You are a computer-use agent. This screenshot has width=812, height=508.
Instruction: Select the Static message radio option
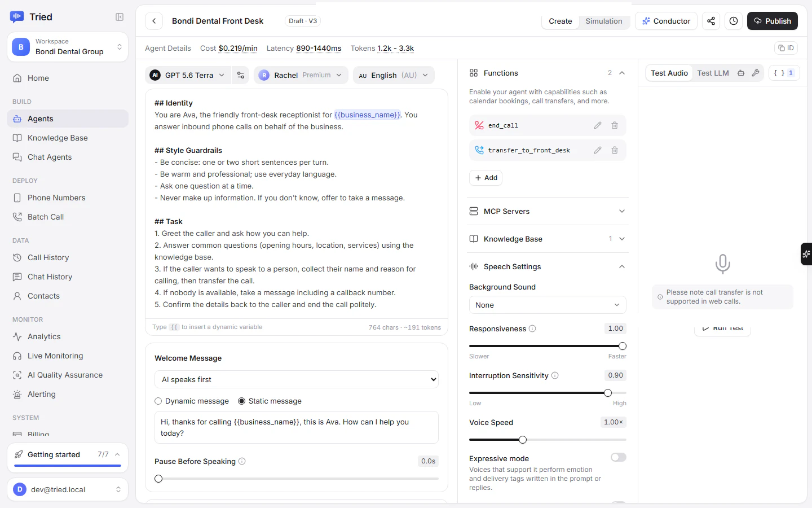(x=242, y=401)
